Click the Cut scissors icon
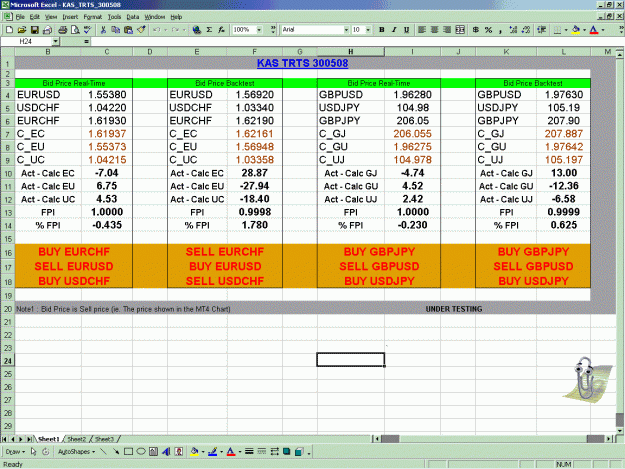The image size is (625, 469). coord(103,30)
